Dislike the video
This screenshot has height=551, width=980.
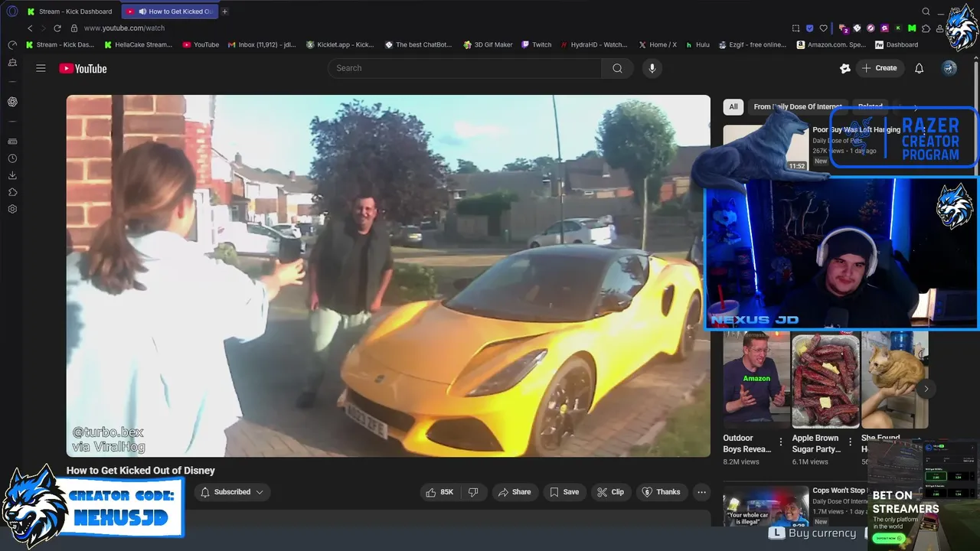(x=473, y=492)
